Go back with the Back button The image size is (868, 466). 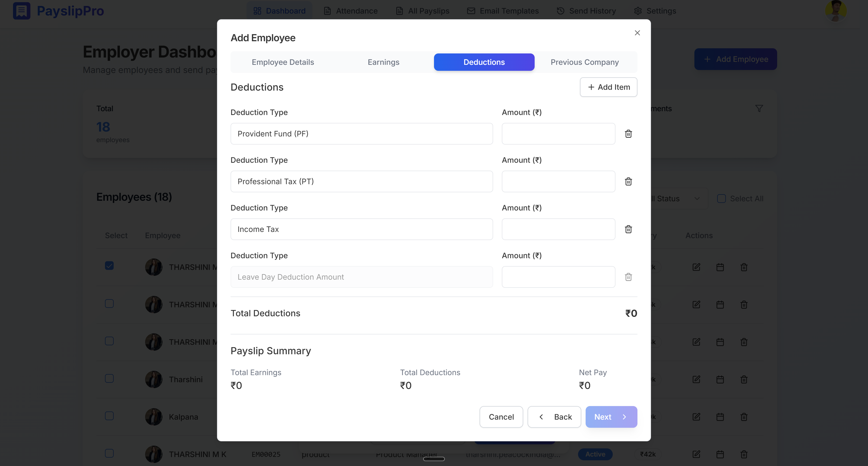[554, 417]
